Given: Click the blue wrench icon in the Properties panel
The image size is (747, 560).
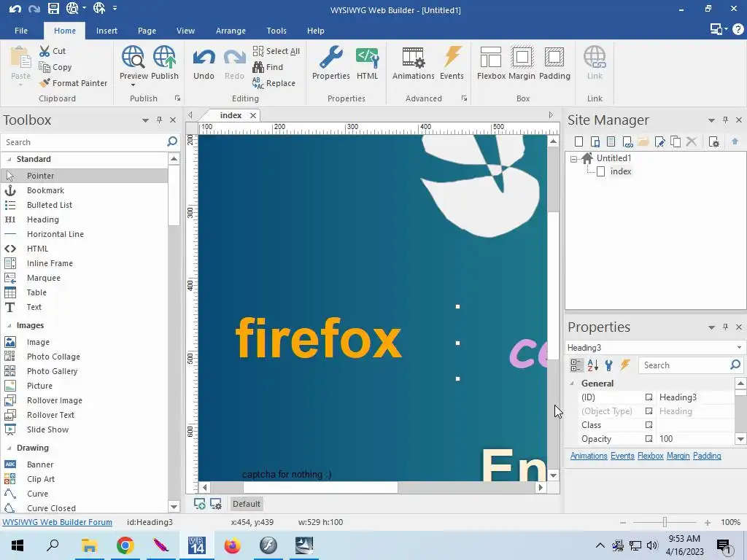Looking at the screenshot, I should pyautogui.click(x=609, y=365).
